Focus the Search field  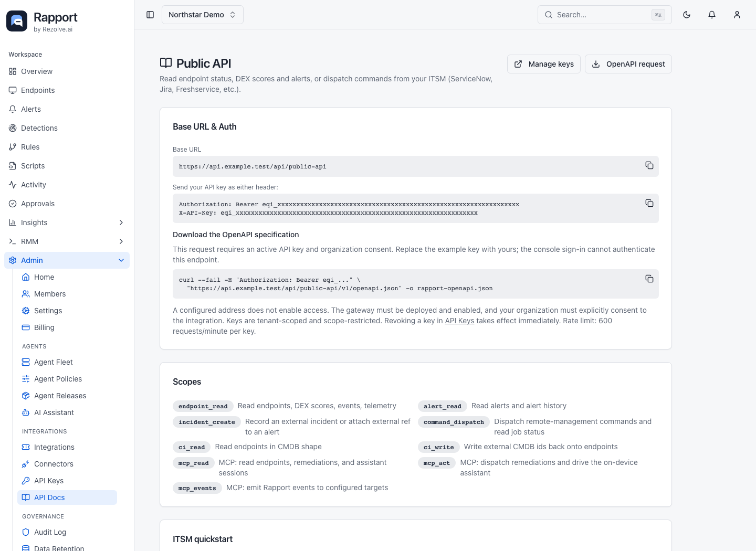(x=604, y=15)
